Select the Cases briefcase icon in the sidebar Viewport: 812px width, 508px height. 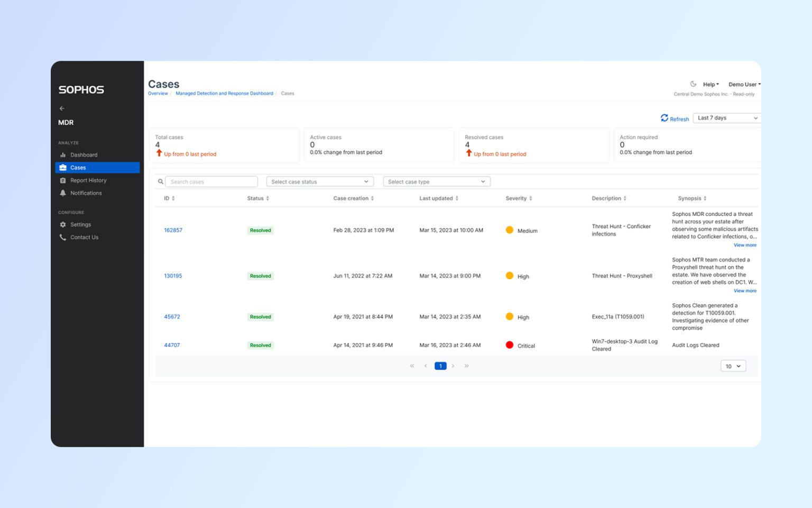tap(63, 167)
